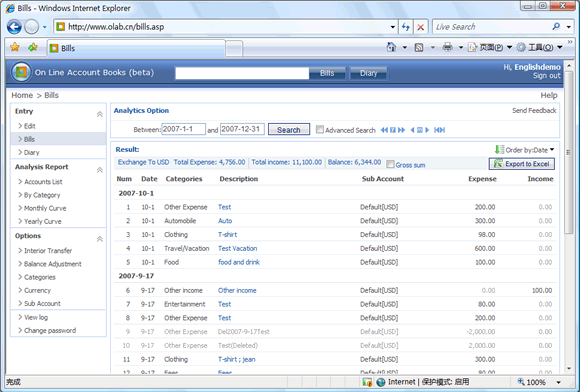This screenshot has height=392, width=580.
Task: Click the Search button
Action: [x=289, y=130]
